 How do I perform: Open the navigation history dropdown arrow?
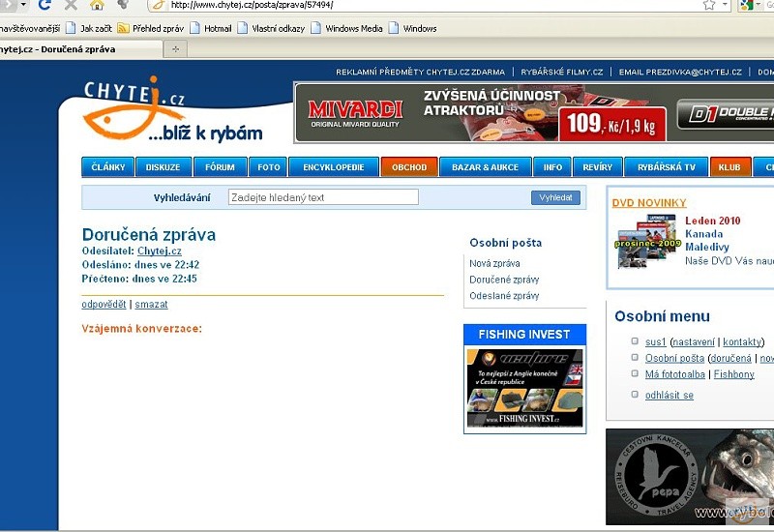pos(23,5)
